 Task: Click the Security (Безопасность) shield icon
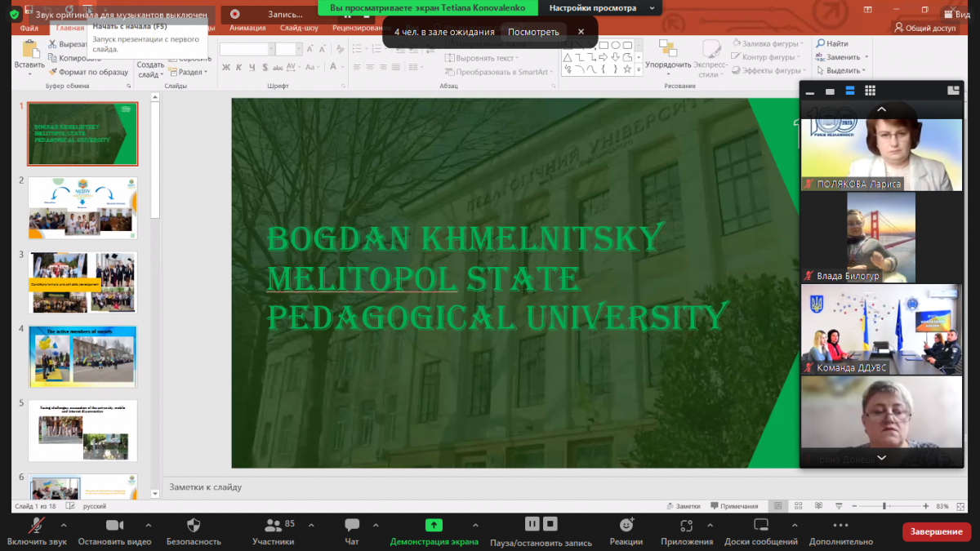tap(194, 526)
